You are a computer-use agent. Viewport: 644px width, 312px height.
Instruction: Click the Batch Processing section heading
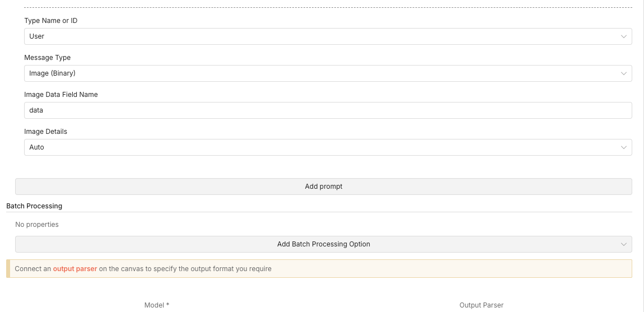coord(34,206)
